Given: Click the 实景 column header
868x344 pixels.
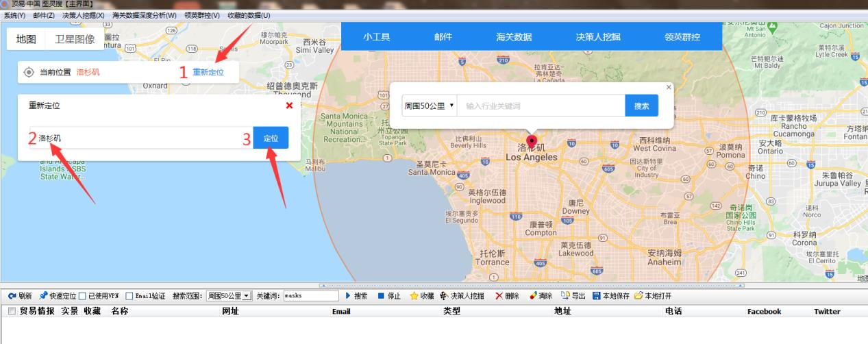Looking at the screenshot, I should click(x=70, y=311).
